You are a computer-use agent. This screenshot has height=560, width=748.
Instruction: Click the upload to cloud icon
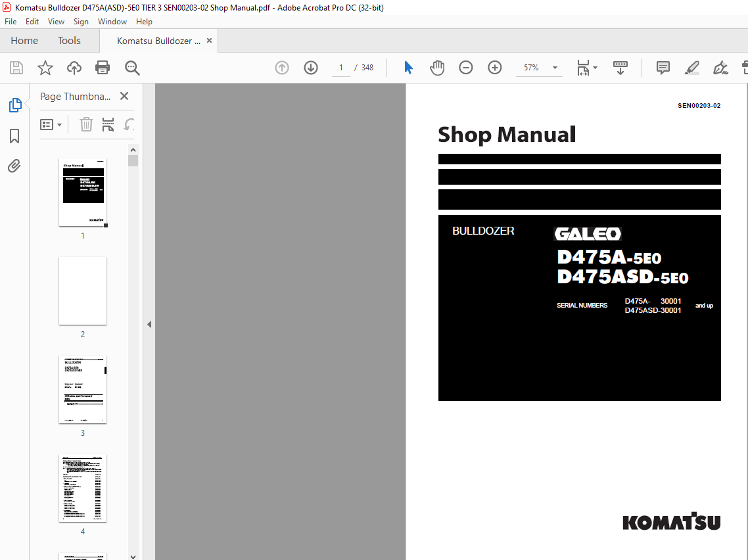[x=74, y=68]
